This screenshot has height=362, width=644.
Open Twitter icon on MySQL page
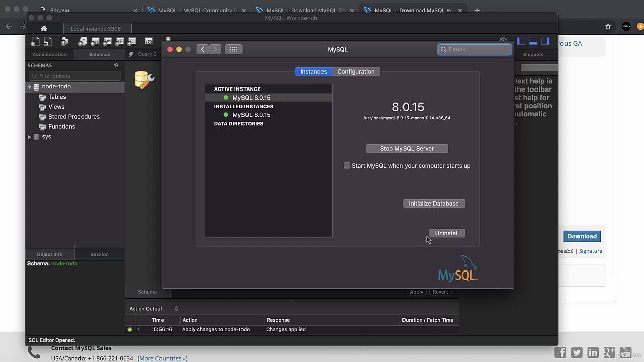pos(577,352)
